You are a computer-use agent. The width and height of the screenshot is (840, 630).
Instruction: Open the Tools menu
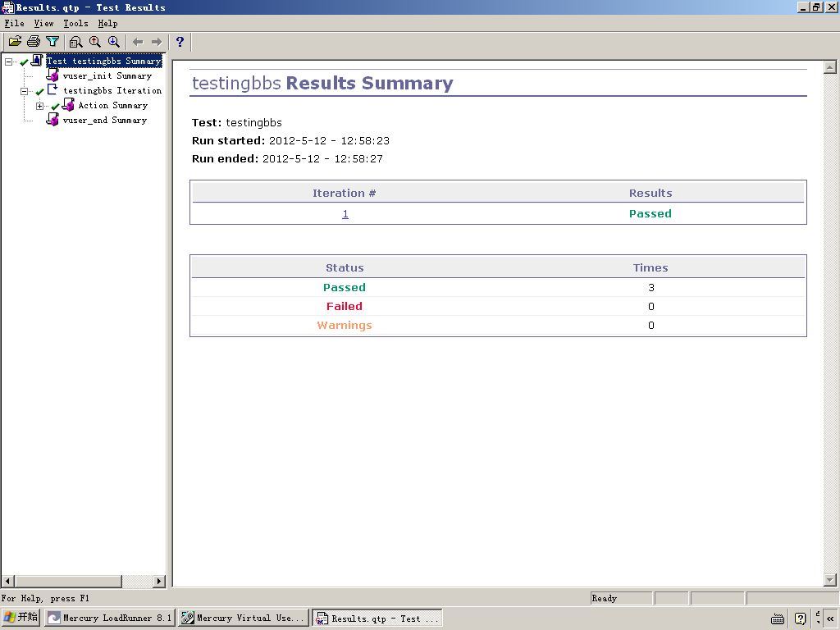(x=75, y=23)
